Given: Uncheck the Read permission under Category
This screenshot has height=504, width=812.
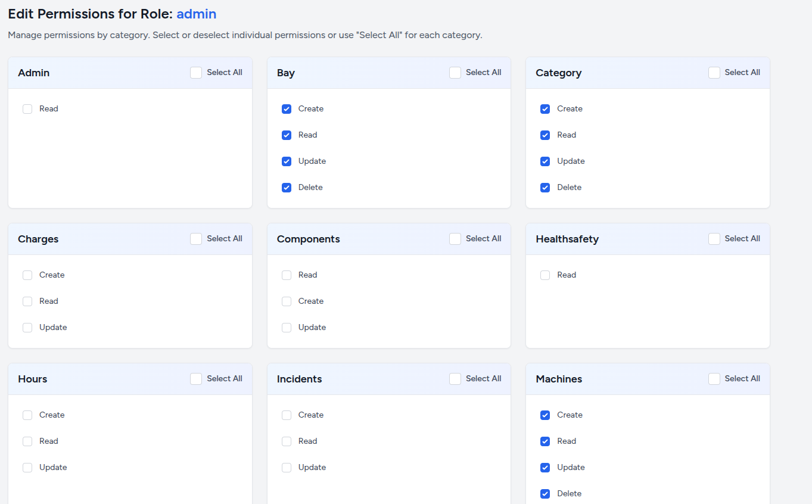Looking at the screenshot, I should (545, 135).
